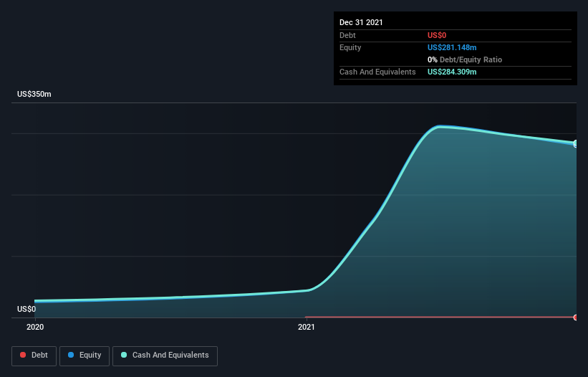Click the 2020 x-axis label
The image size is (588, 377).
[x=35, y=327]
